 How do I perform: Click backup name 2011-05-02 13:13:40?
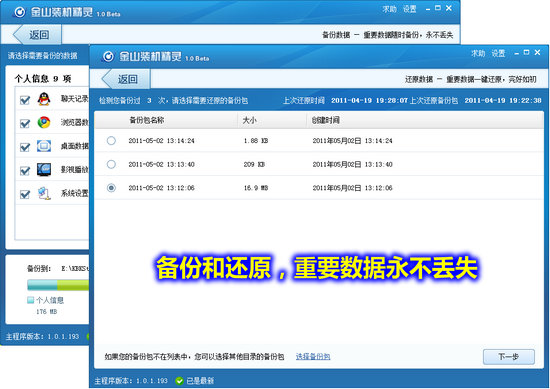(x=161, y=164)
